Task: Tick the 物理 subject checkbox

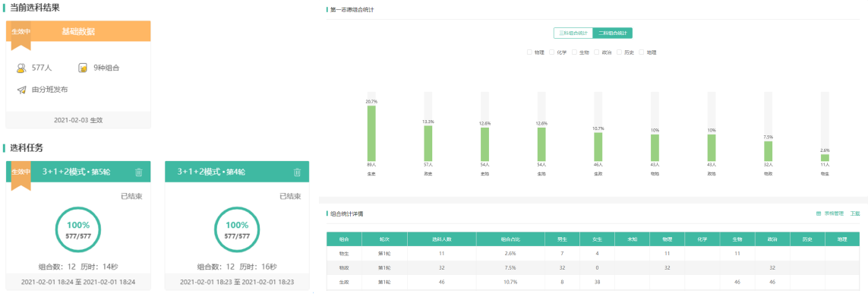Action: [x=529, y=52]
